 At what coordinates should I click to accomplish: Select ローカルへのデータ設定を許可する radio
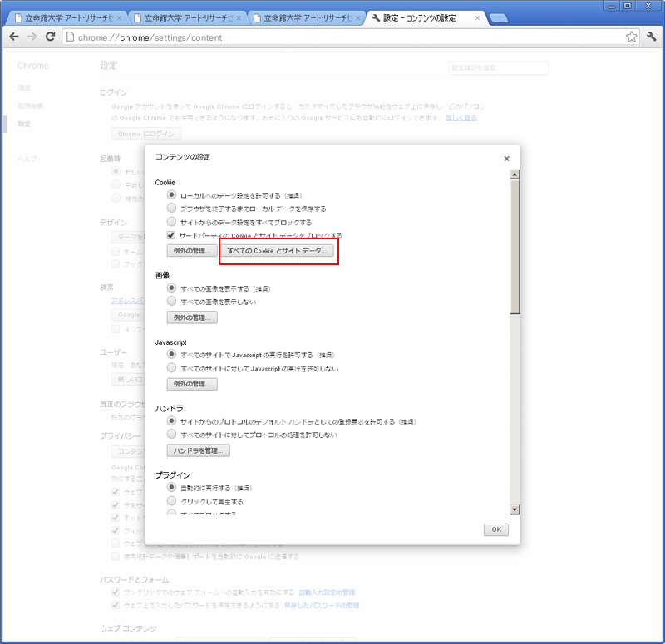click(x=171, y=195)
